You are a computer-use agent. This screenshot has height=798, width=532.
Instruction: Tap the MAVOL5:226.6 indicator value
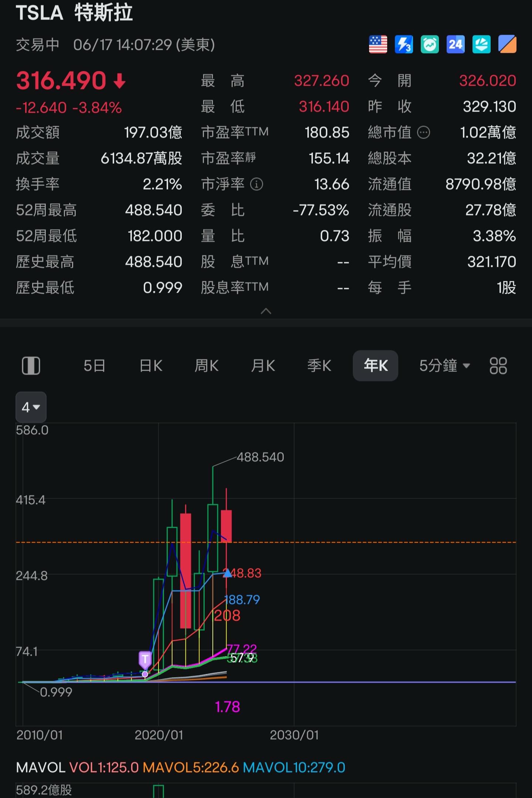coord(191,767)
